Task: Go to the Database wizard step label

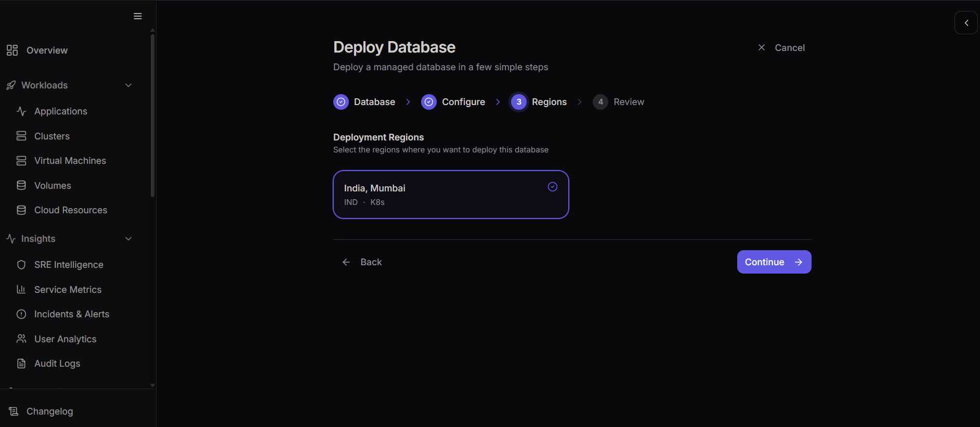Action: 374,102
